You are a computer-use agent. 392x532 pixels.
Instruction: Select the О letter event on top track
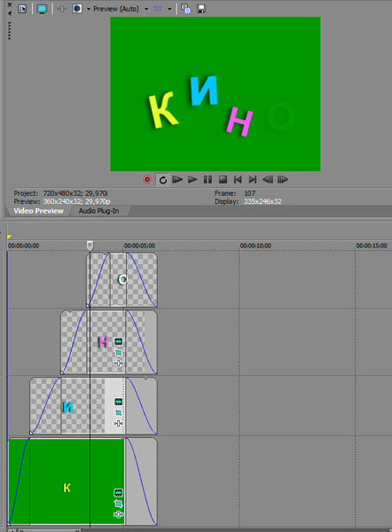pyautogui.click(x=122, y=280)
